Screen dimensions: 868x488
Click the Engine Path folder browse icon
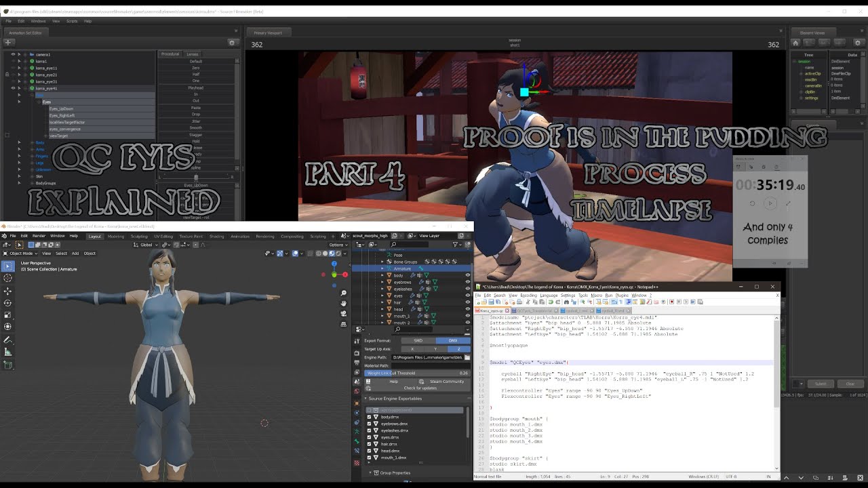[x=466, y=357]
